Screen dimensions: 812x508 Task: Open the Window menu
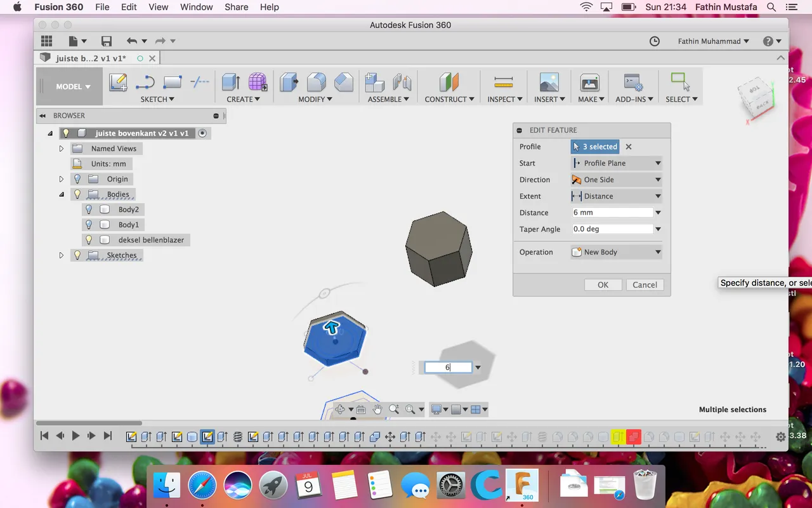click(x=196, y=7)
